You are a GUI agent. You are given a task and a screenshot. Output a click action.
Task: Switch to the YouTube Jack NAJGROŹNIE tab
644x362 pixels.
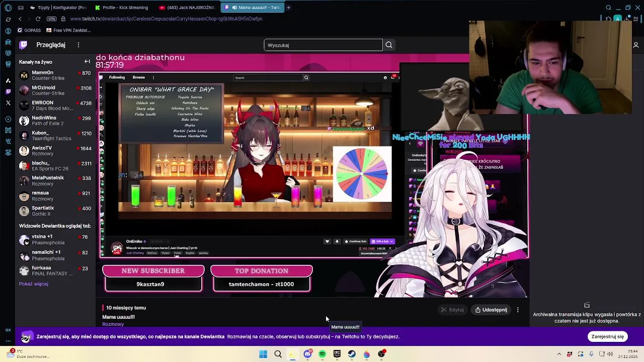187,8
